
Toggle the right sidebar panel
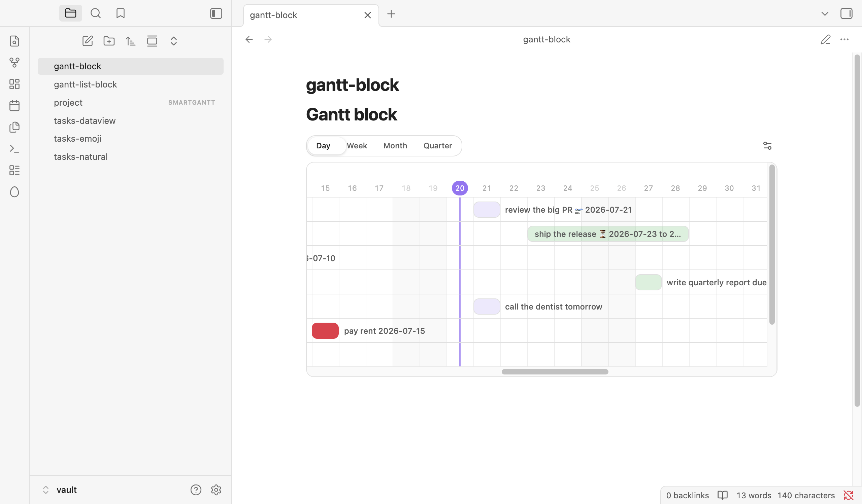[x=846, y=14]
